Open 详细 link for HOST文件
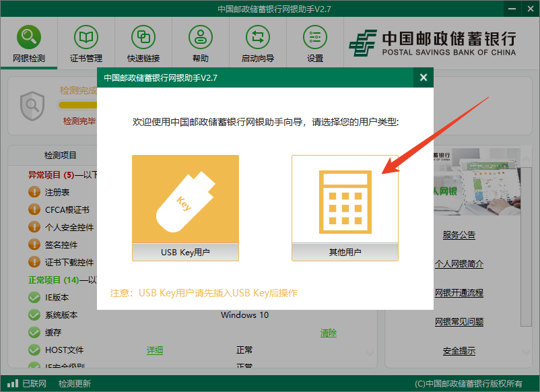This screenshot has height=392, width=540. [155, 350]
